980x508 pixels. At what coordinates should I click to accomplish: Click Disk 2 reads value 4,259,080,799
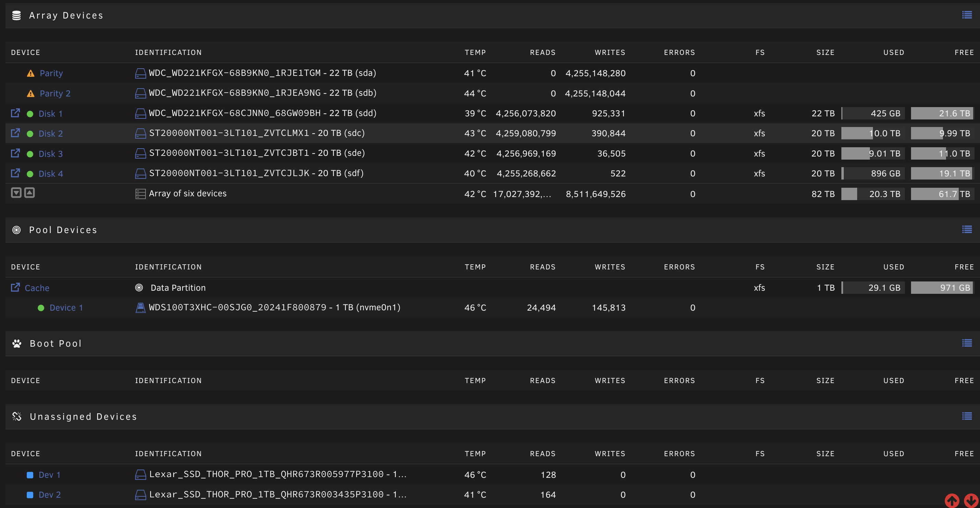coord(526,133)
